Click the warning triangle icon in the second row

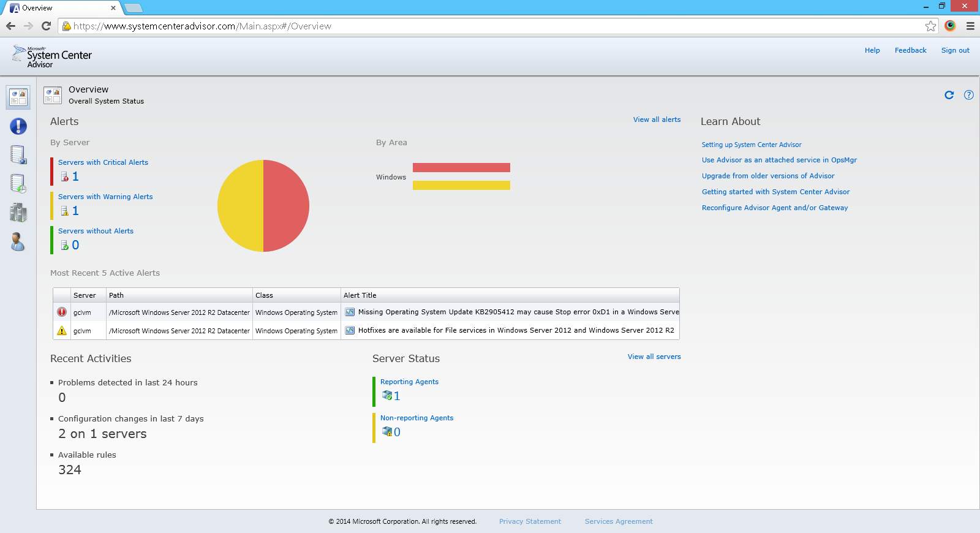pos(62,331)
